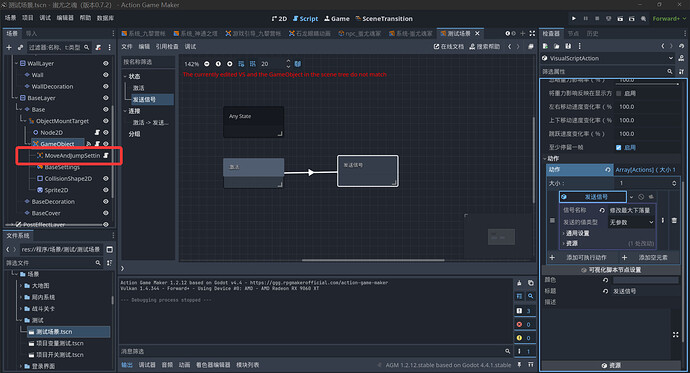This screenshot has height=373, width=690.
Task: Hide the BaseCover node
Action: click(x=106, y=213)
